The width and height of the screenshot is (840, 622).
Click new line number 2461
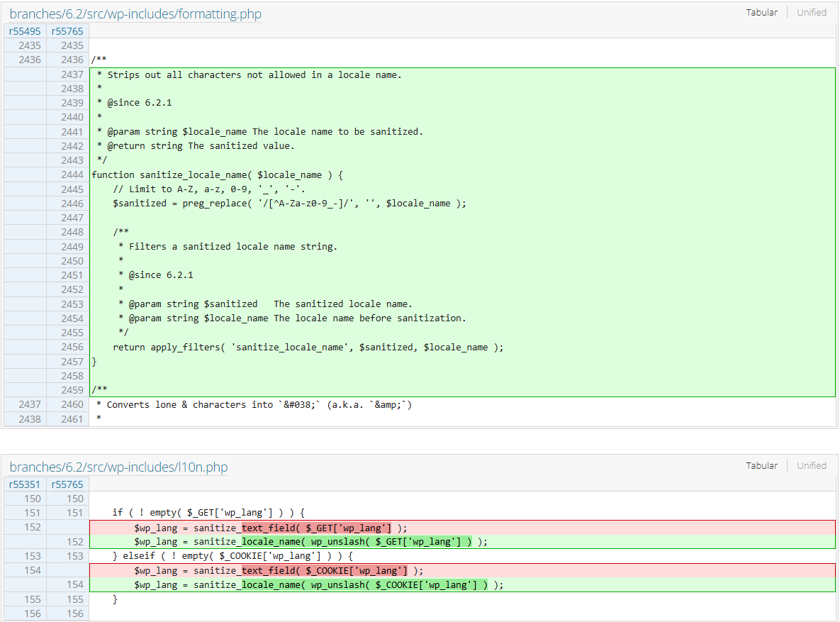click(72, 418)
